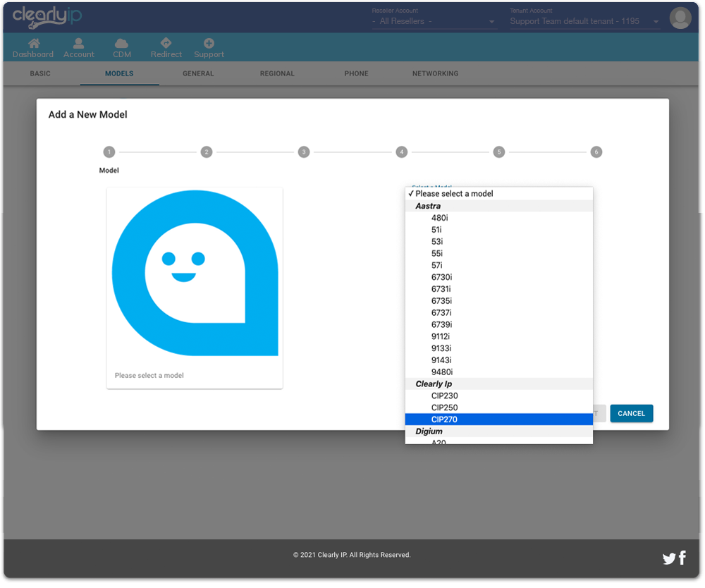Switch to the Networking tab
This screenshot has height=588, width=705.
(435, 74)
